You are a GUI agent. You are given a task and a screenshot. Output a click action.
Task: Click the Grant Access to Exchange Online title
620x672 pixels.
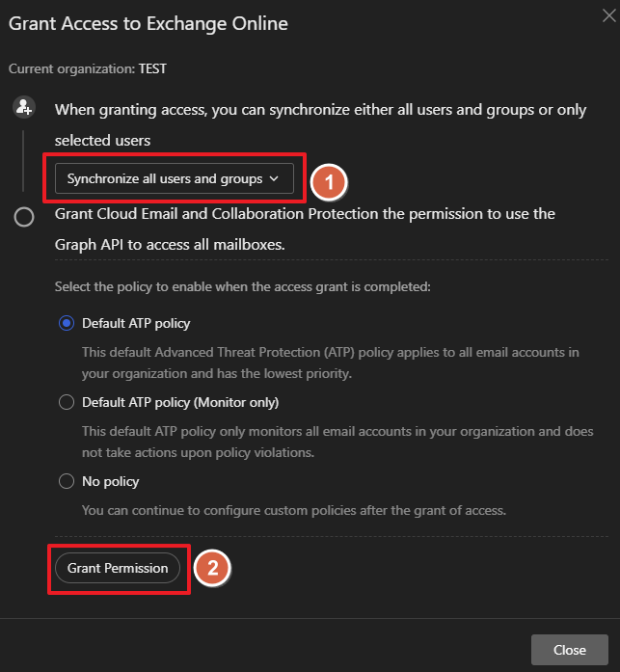pyautogui.click(x=148, y=22)
